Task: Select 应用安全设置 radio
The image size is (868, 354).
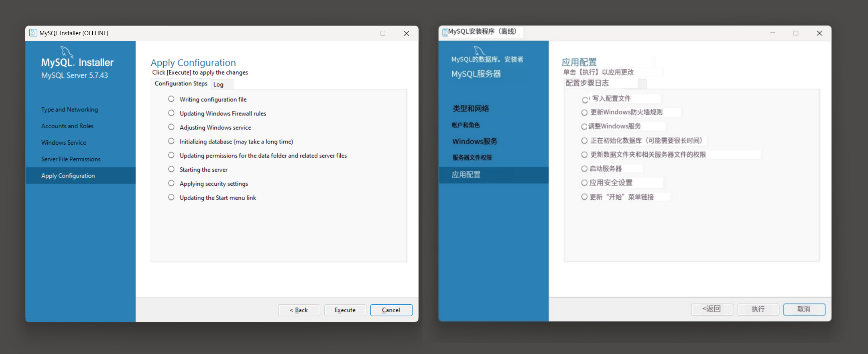Action: tap(584, 183)
